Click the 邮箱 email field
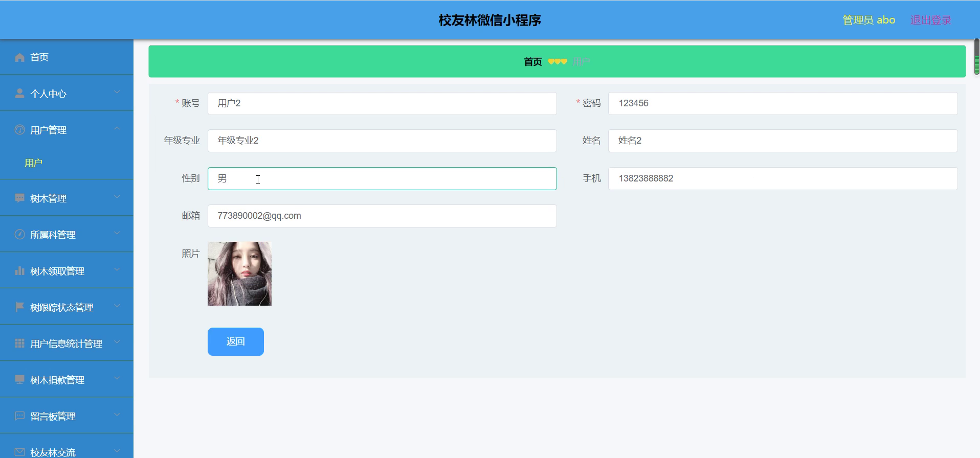 pos(382,216)
